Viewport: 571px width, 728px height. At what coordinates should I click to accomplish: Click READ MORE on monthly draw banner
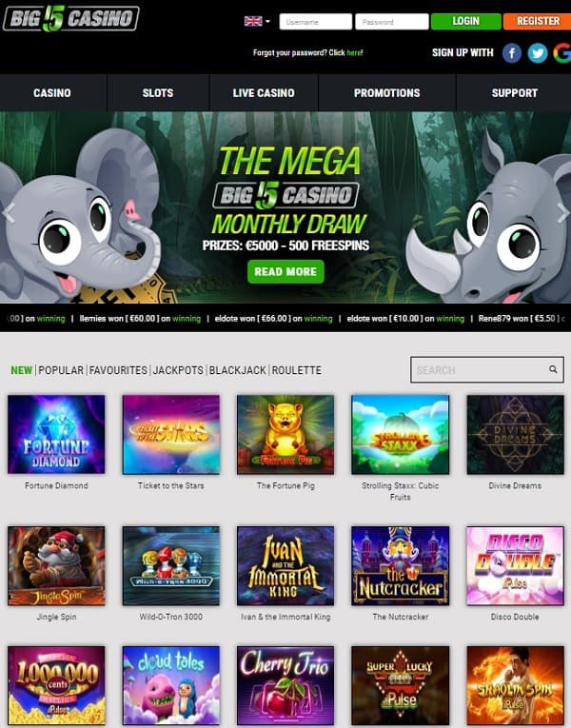pos(285,271)
